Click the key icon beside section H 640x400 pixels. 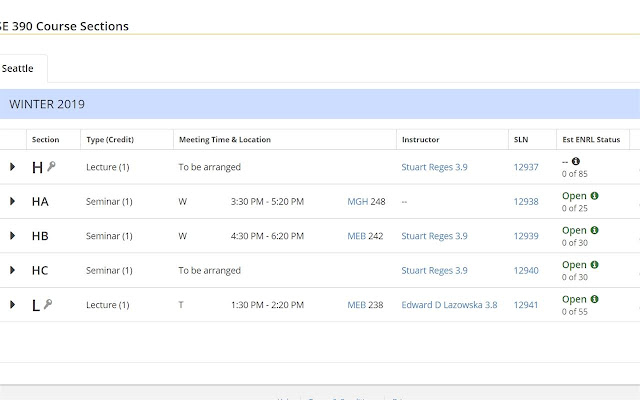click(51, 166)
